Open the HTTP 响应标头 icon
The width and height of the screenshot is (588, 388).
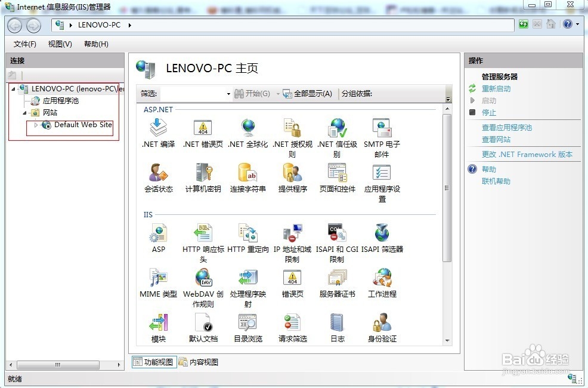pos(203,233)
